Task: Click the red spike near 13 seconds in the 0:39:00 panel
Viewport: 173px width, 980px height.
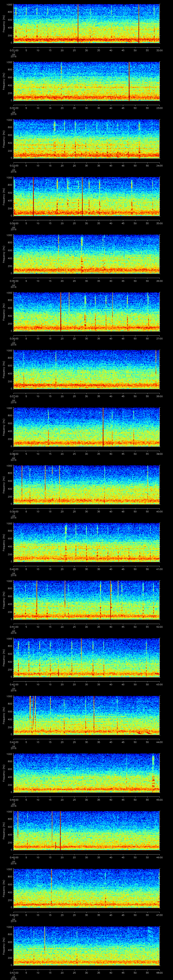Action: pos(45,482)
